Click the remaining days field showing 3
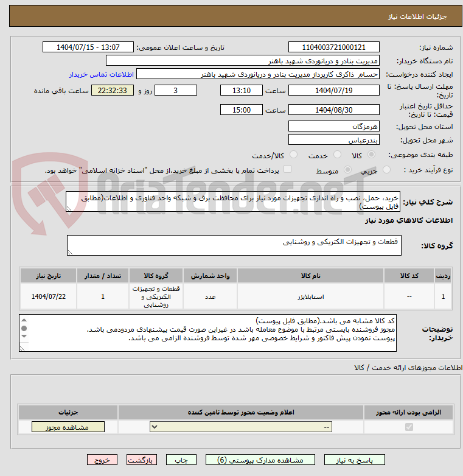 point(176,90)
